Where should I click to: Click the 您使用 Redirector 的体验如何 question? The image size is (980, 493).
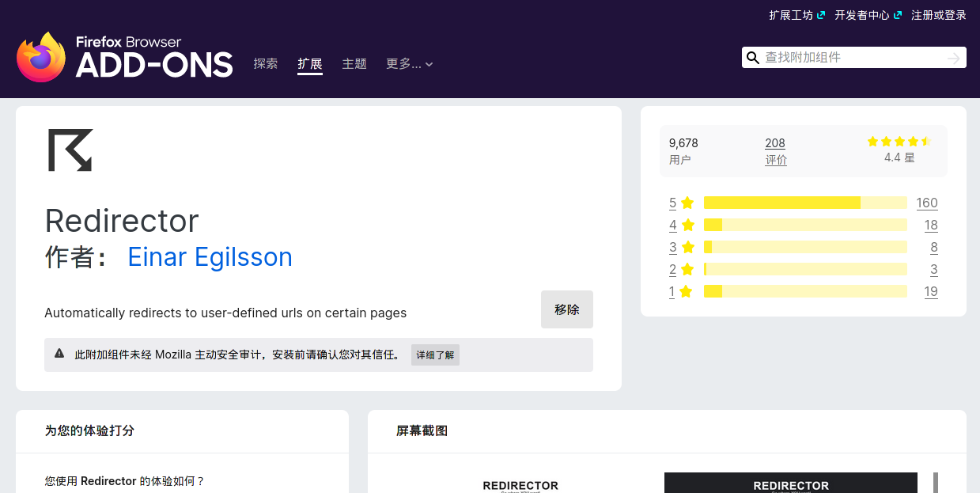point(125,481)
